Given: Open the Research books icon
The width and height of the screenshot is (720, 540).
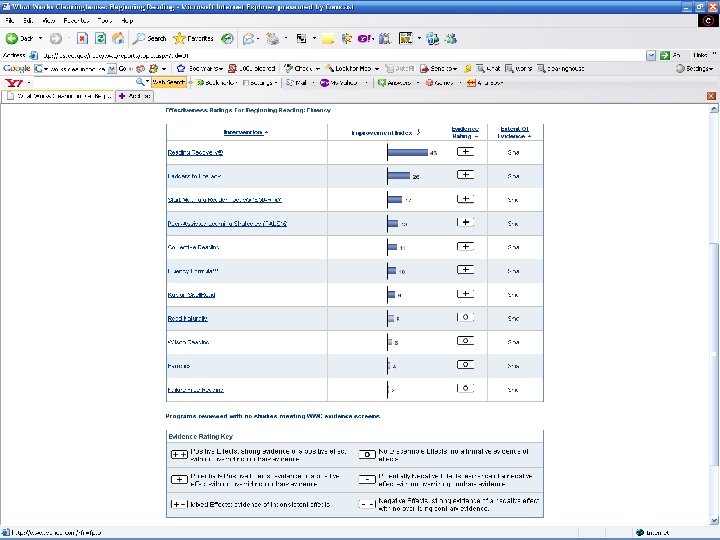Looking at the screenshot, I should coord(385,39).
